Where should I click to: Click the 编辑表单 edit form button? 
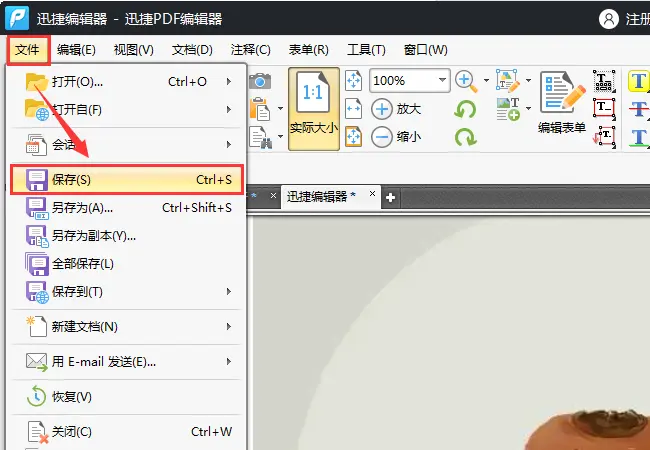(x=562, y=104)
